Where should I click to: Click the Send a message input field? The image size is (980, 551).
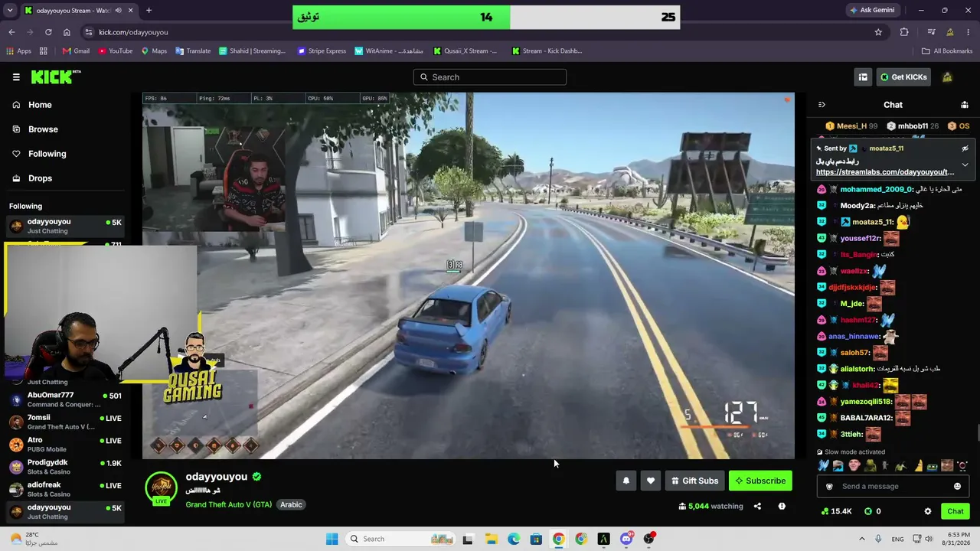(893, 486)
